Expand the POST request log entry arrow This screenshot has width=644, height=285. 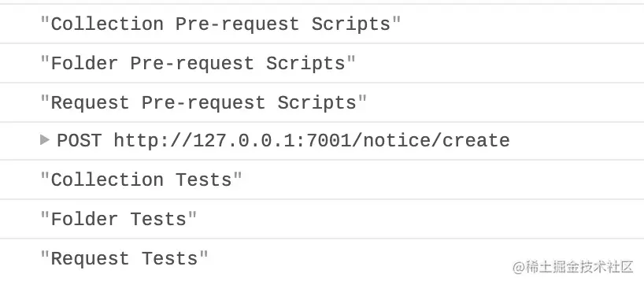tap(45, 140)
